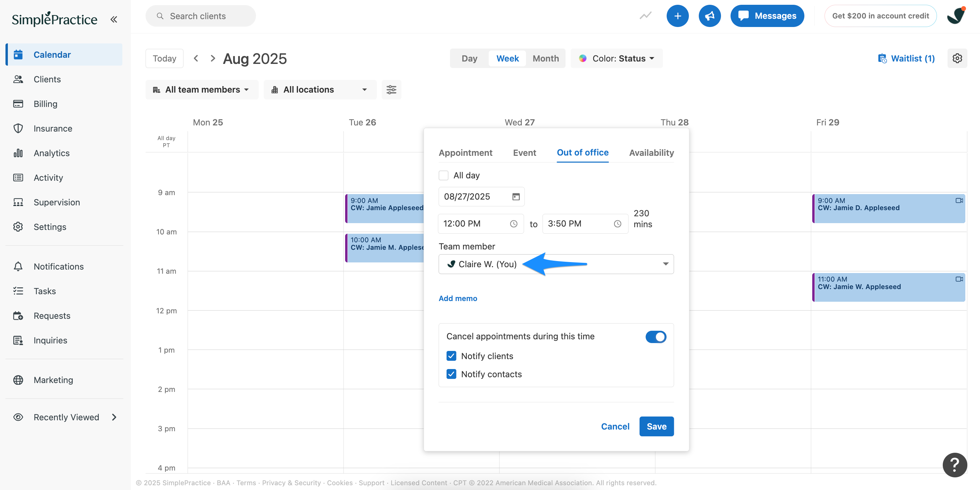Switch calendar to Day view
The width and height of the screenshot is (980, 490).
click(469, 58)
